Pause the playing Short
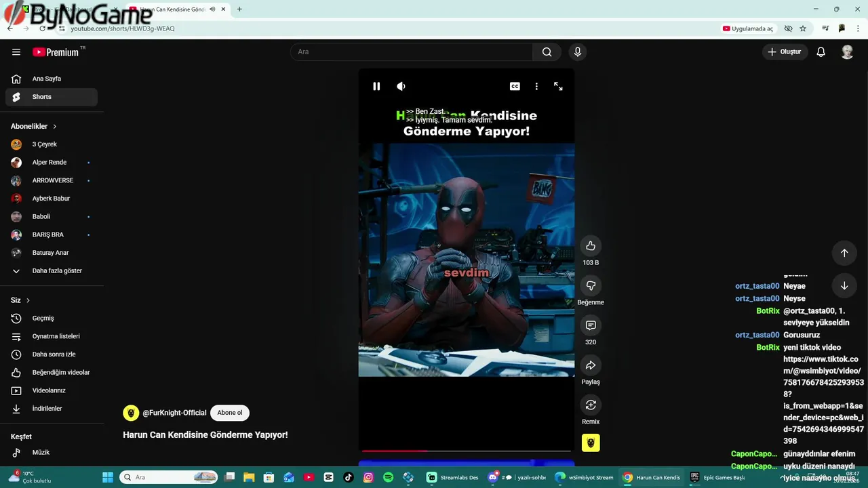Screen dimensions: 868x488 point(376,86)
